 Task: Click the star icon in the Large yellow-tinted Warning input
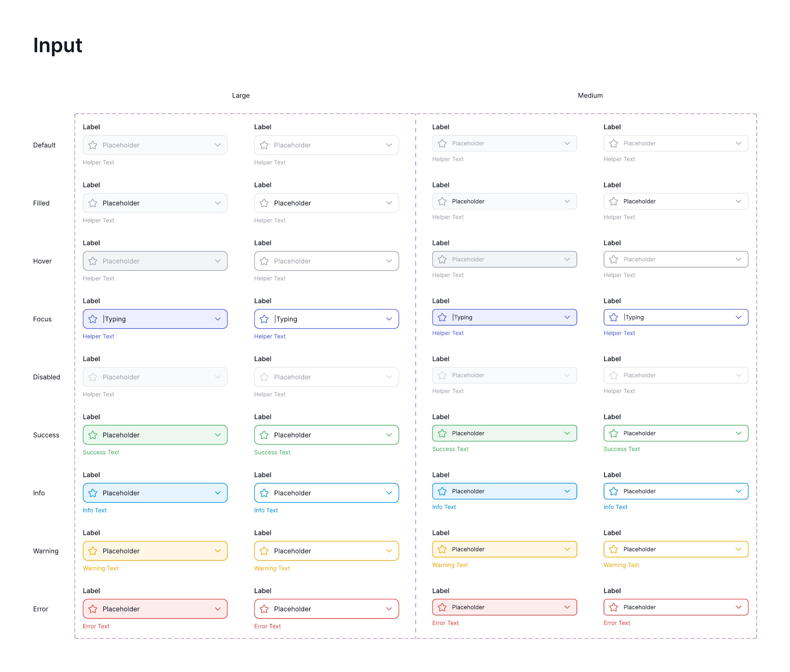(93, 551)
